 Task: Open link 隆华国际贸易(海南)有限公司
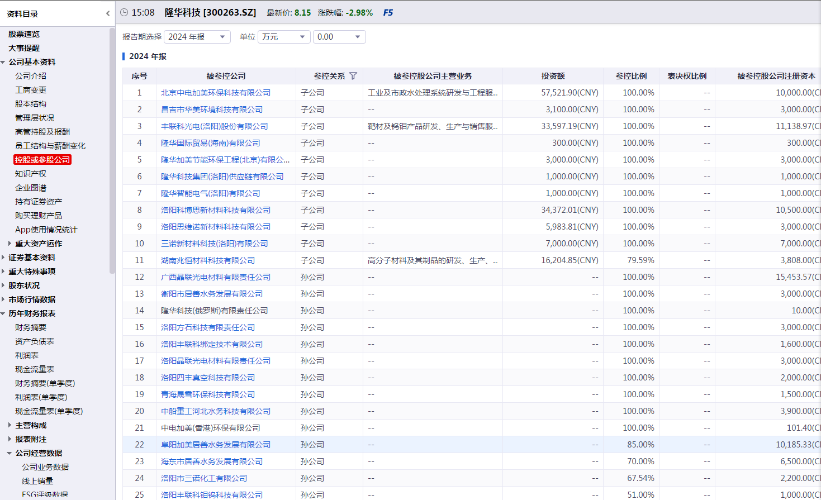[x=210, y=143]
